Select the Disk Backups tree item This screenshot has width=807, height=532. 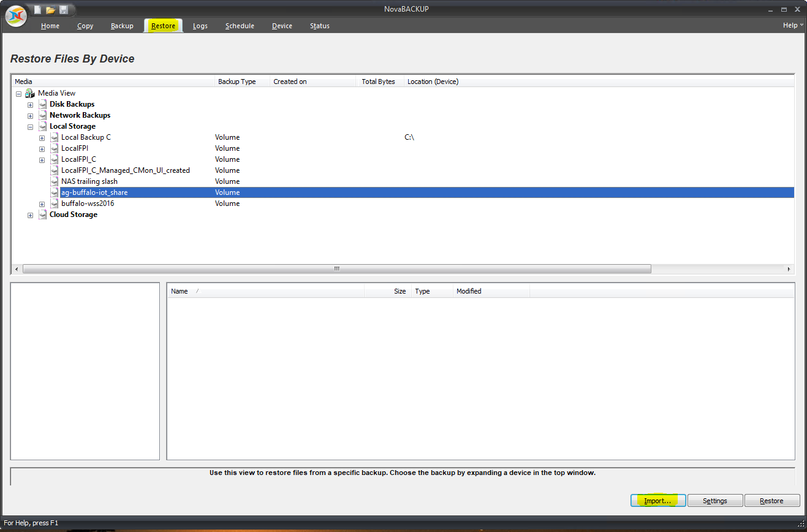(72, 104)
